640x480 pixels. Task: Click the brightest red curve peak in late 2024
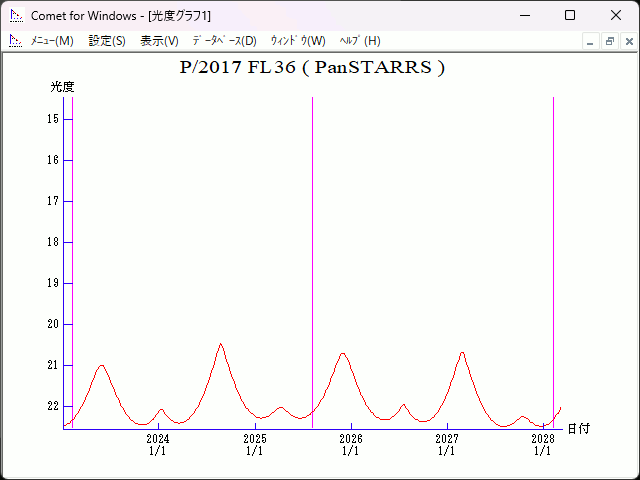click(220, 344)
